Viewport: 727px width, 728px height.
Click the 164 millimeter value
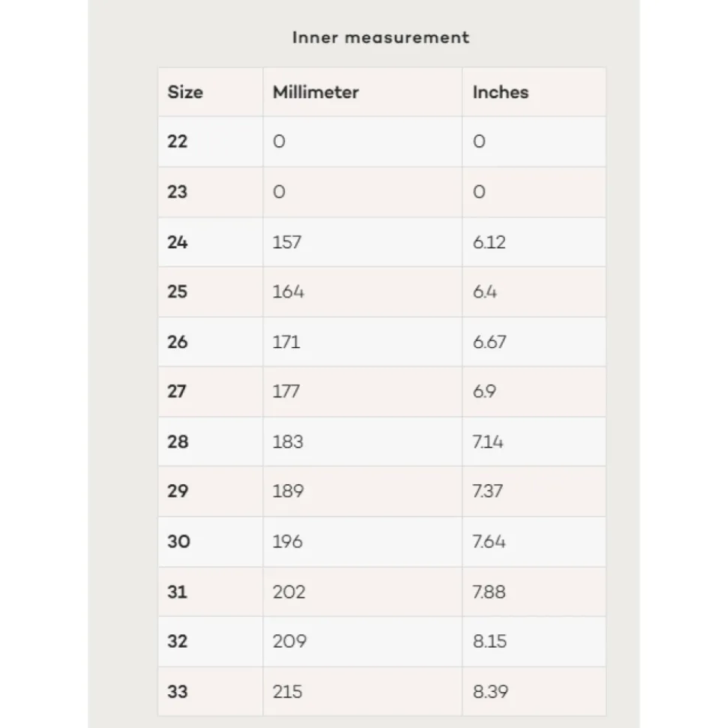click(288, 292)
